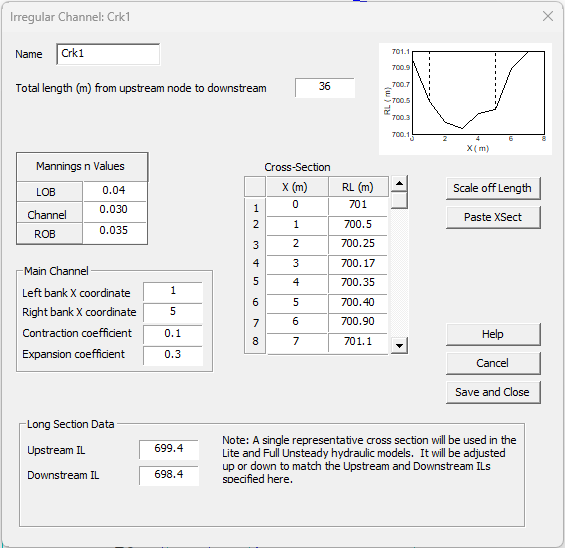Edit the Channel Mannings n value 0.030
The width and height of the screenshot is (565, 548).
click(114, 211)
